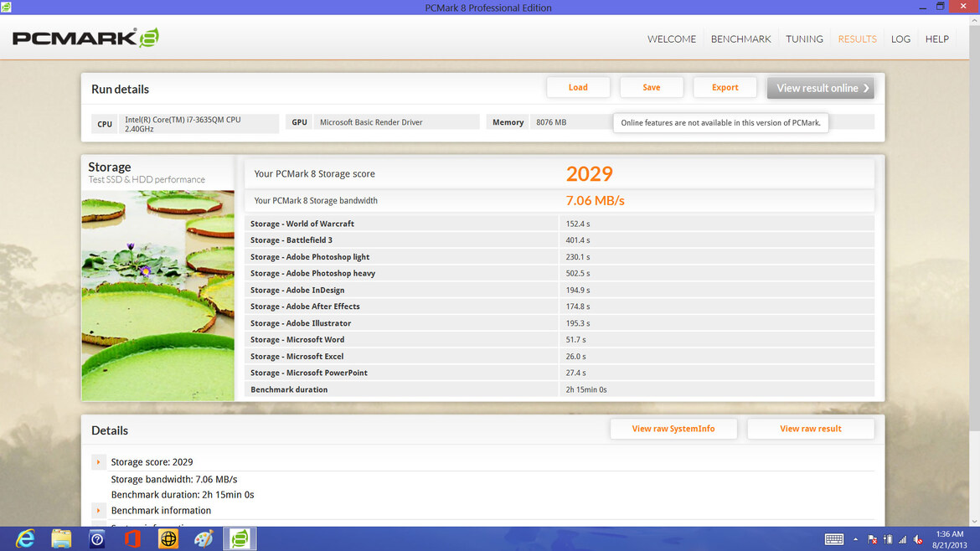The width and height of the screenshot is (980, 551).
Task: Select the Storage - World of Warcraft row
Action: pos(560,224)
